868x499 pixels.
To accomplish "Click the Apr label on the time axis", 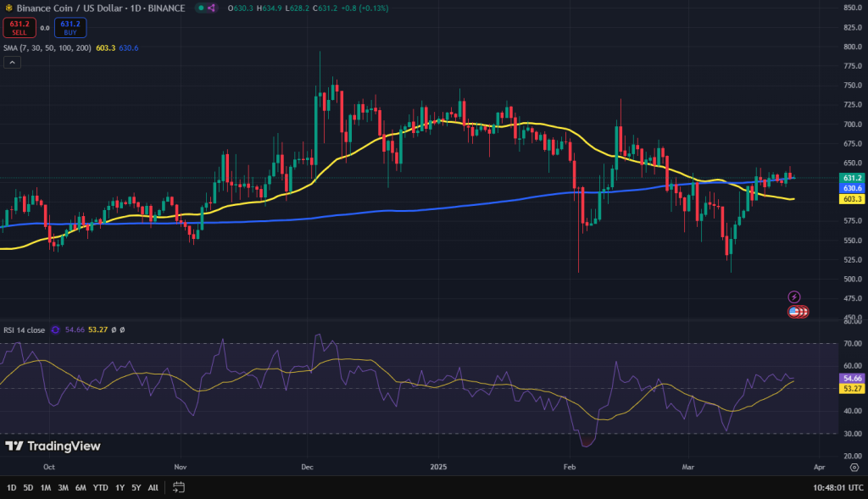I will [x=820, y=467].
